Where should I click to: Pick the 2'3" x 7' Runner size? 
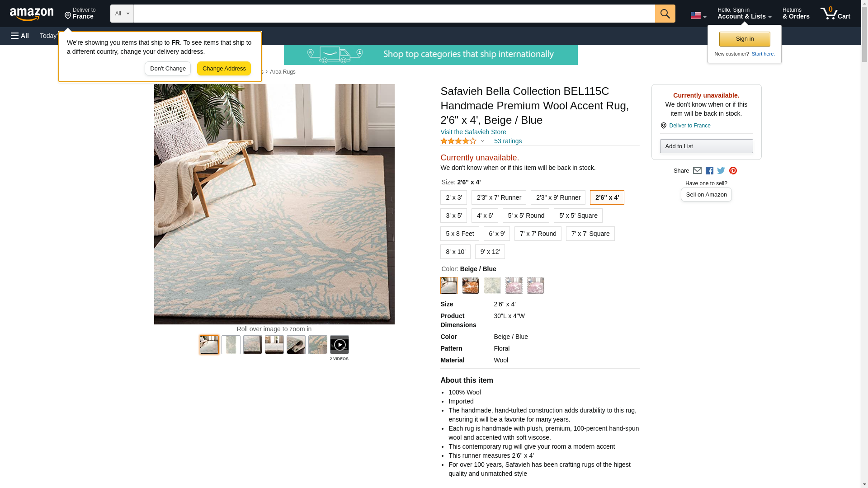499,197
